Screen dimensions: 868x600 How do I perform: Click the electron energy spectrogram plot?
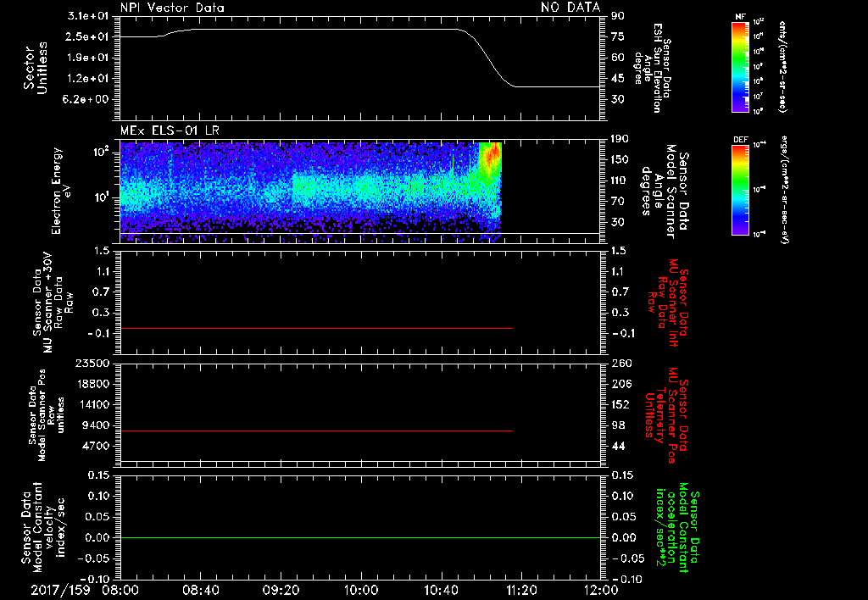[310, 192]
